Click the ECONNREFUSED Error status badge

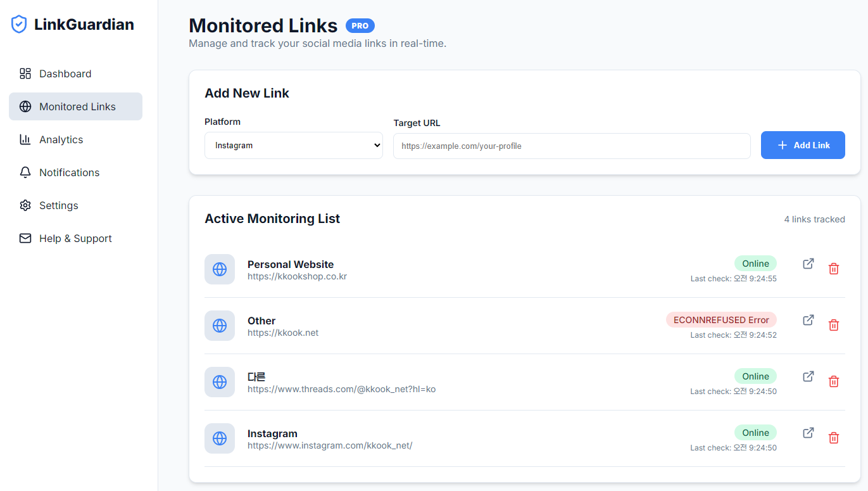click(721, 319)
